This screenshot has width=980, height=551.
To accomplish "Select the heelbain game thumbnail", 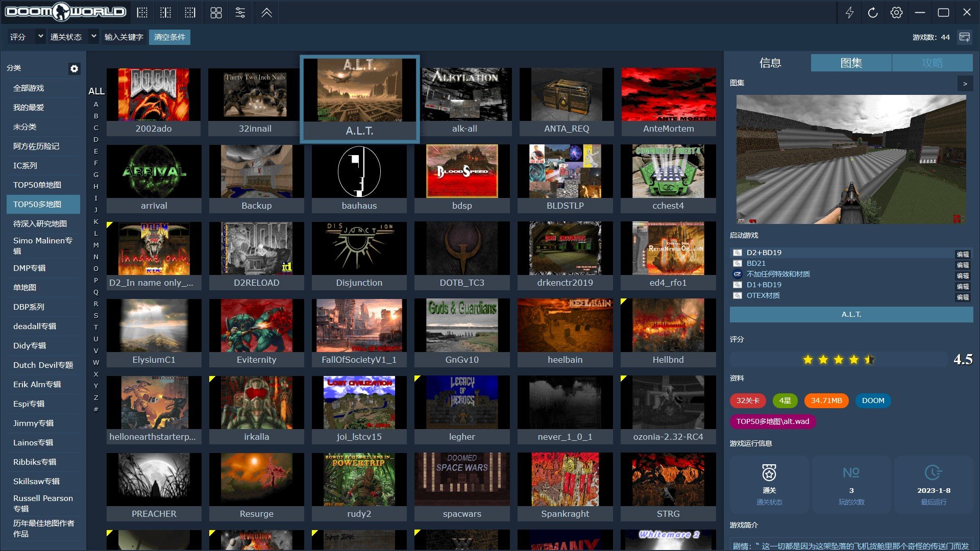I will 565,333.
